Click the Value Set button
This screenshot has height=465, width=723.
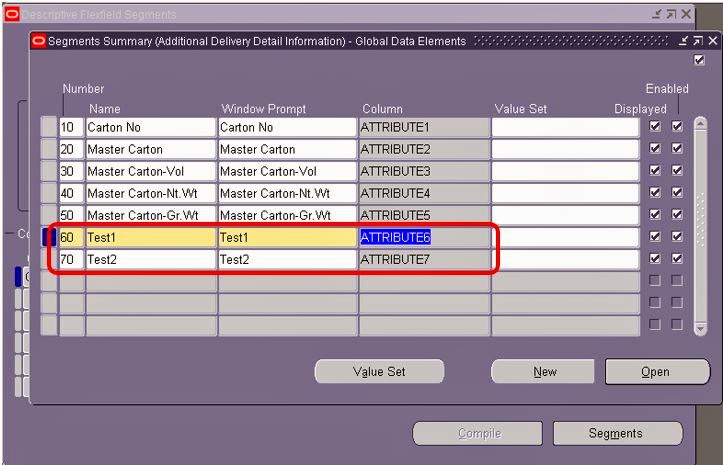[379, 371]
